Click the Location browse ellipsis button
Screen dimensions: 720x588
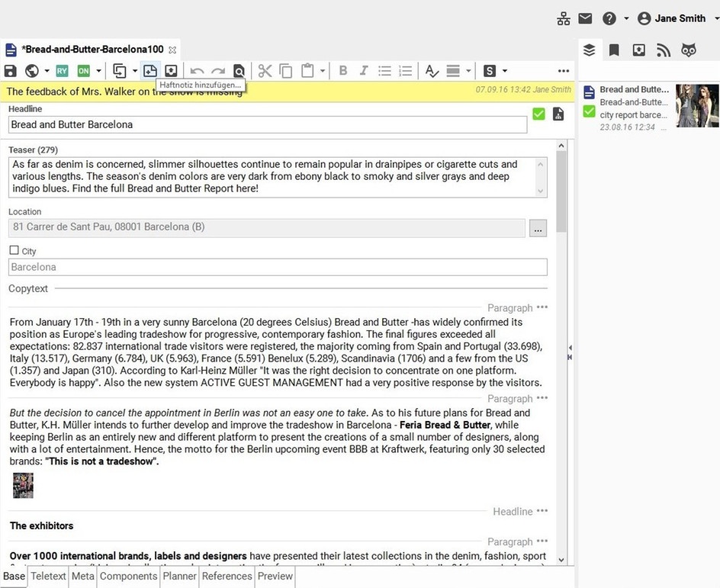coord(538,228)
